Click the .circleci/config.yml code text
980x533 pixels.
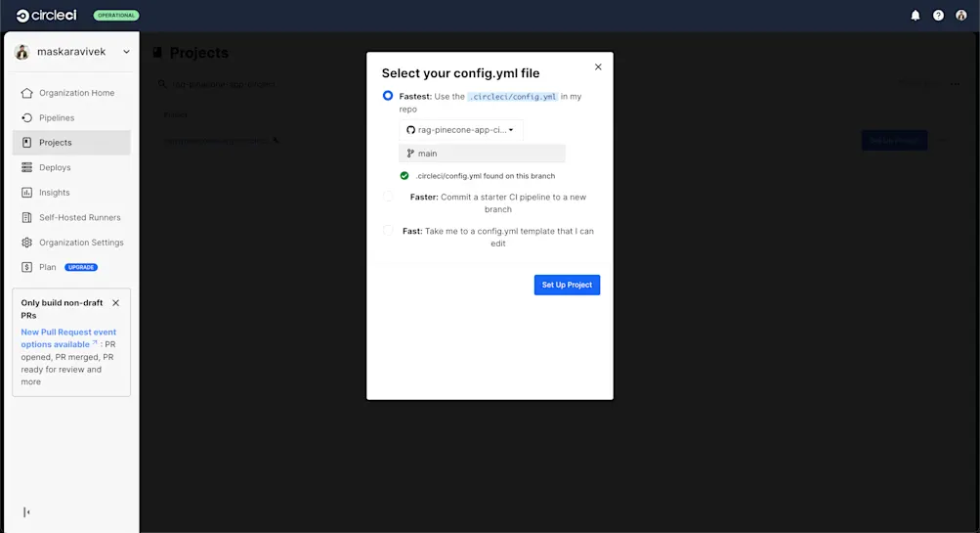coord(513,97)
